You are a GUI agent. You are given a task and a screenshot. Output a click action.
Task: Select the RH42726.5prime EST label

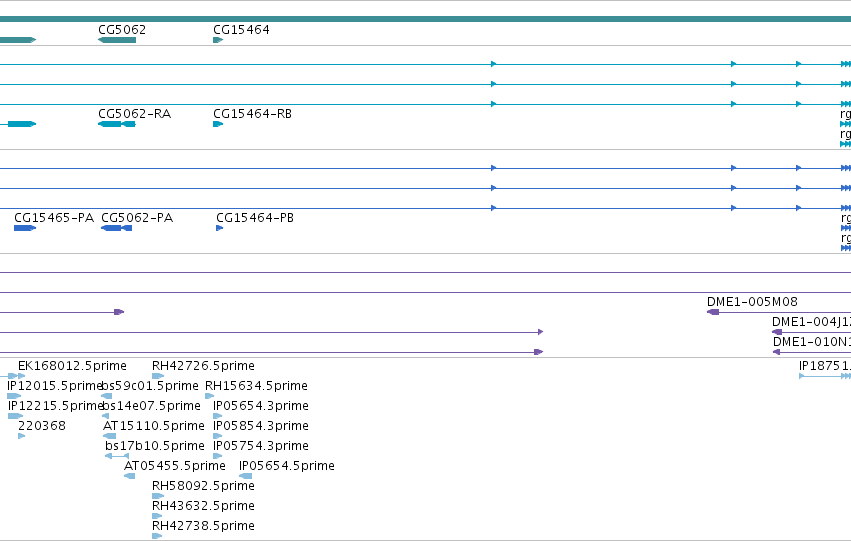204,366
